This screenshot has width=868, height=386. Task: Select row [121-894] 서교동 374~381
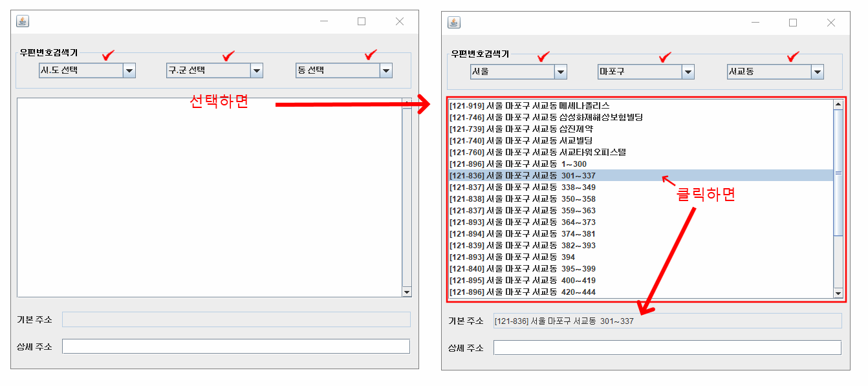coord(640,233)
